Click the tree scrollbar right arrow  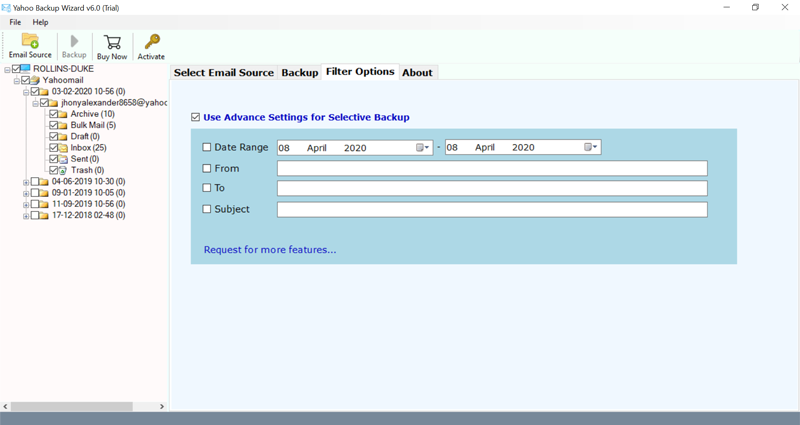tap(162, 407)
